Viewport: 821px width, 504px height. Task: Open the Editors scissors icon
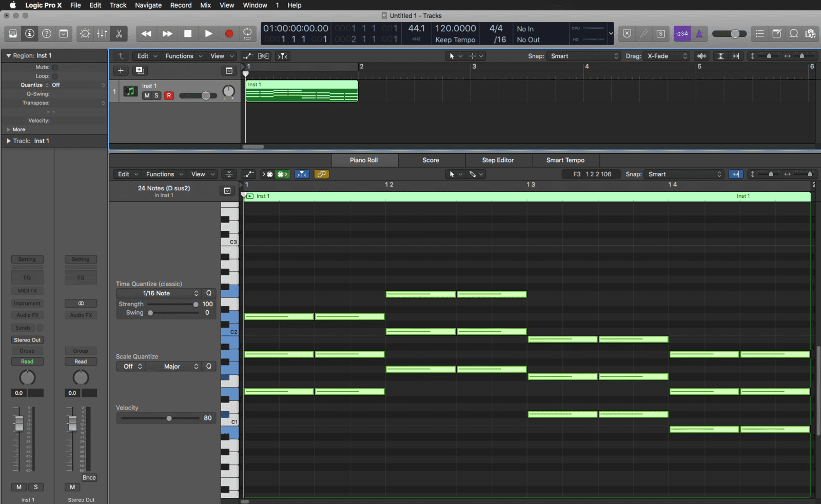tap(119, 34)
